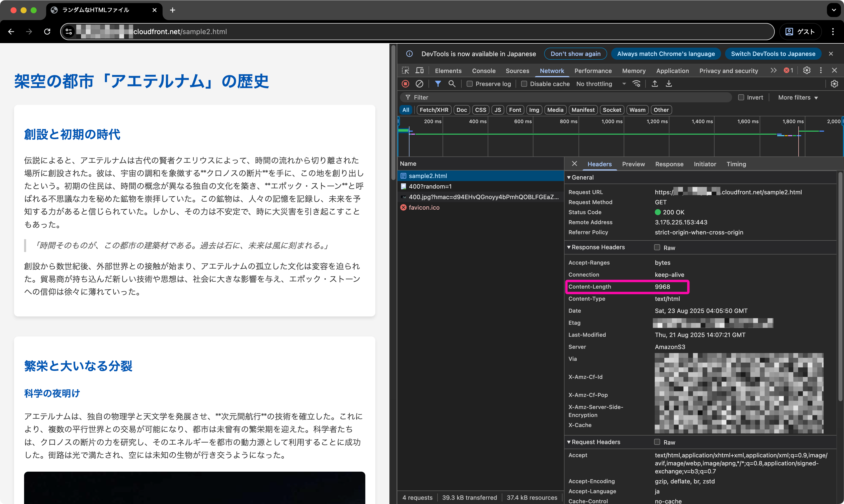Switch to the Response details tab

(x=669, y=164)
